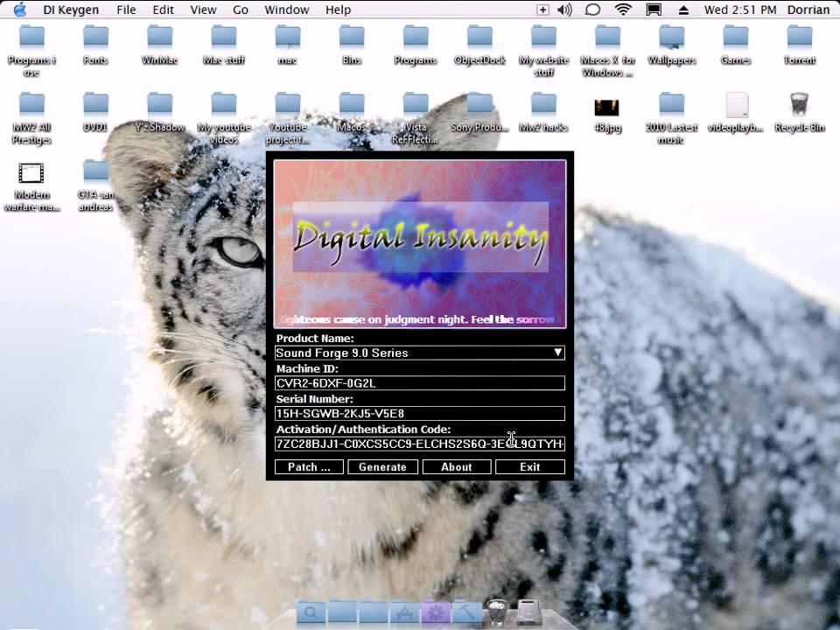Click the display icon in menu bar
The width and height of the screenshot is (840, 630).
[653, 10]
